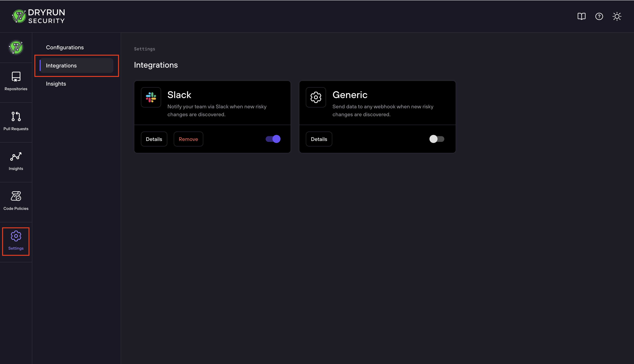Image resolution: width=634 pixels, height=364 pixels.
Task: Remove the Slack integration
Action: coord(188,139)
